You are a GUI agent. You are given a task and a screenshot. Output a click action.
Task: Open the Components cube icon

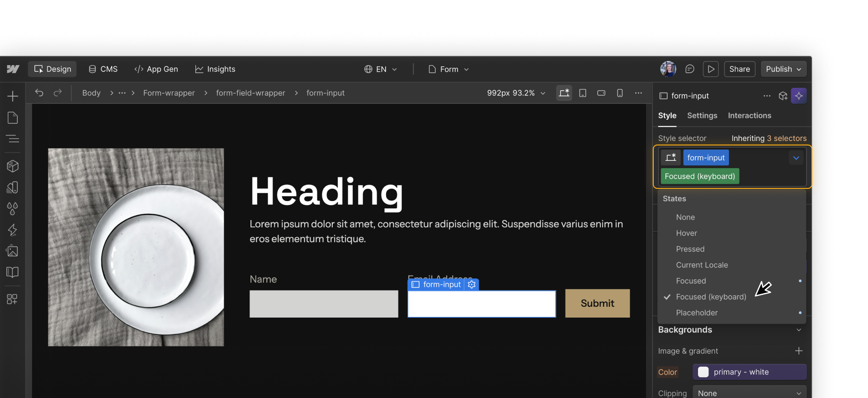click(x=13, y=166)
